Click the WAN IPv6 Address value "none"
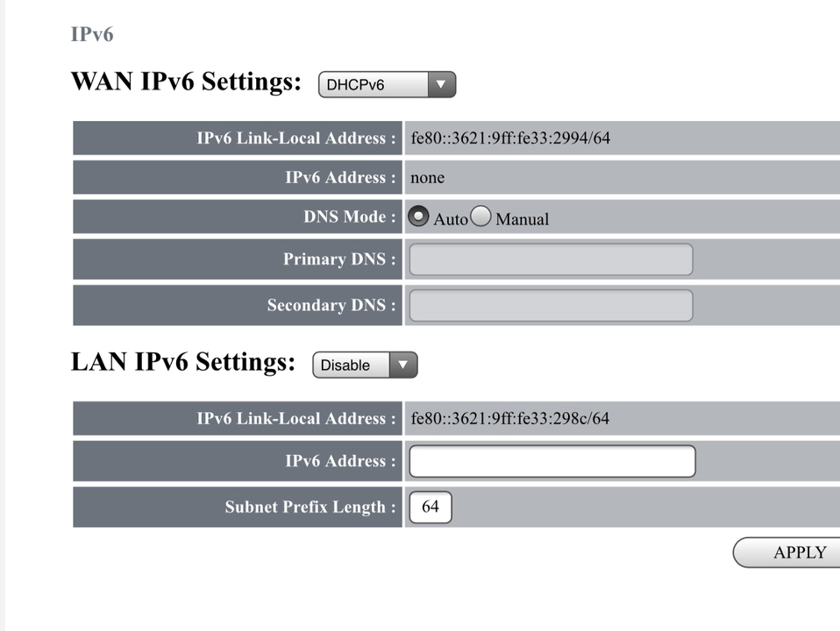Screen dimensions: 840x631 [x=428, y=178]
